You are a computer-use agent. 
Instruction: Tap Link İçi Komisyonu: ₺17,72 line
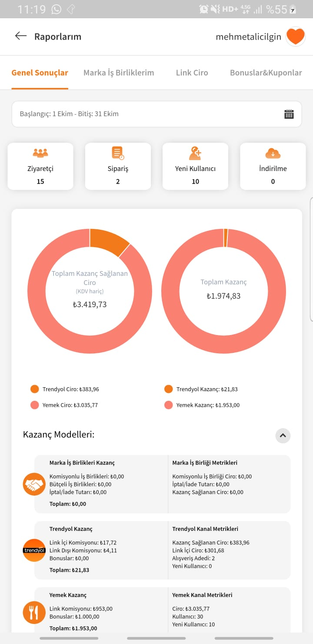(x=83, y=543)
